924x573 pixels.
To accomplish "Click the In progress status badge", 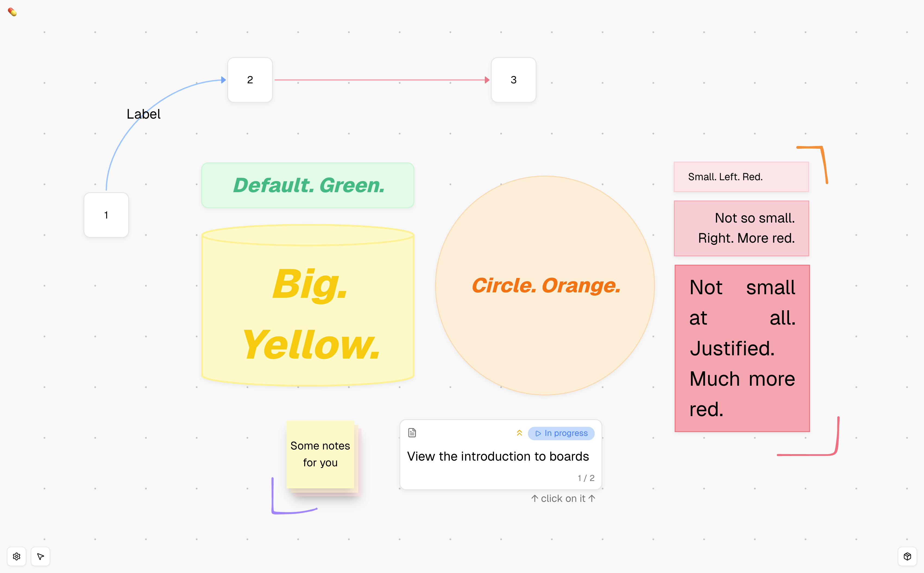I will pos(561,433).
